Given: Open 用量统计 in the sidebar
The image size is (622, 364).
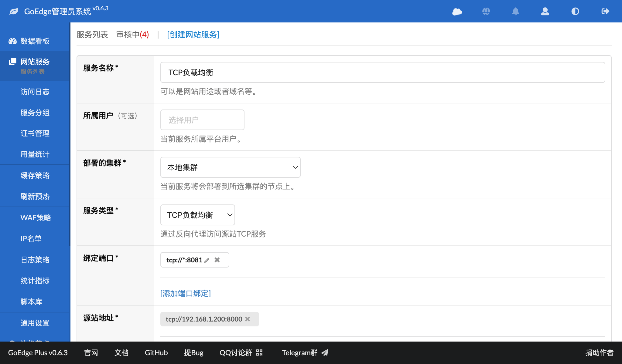Looking at the screenshot, I should (35, 154).
